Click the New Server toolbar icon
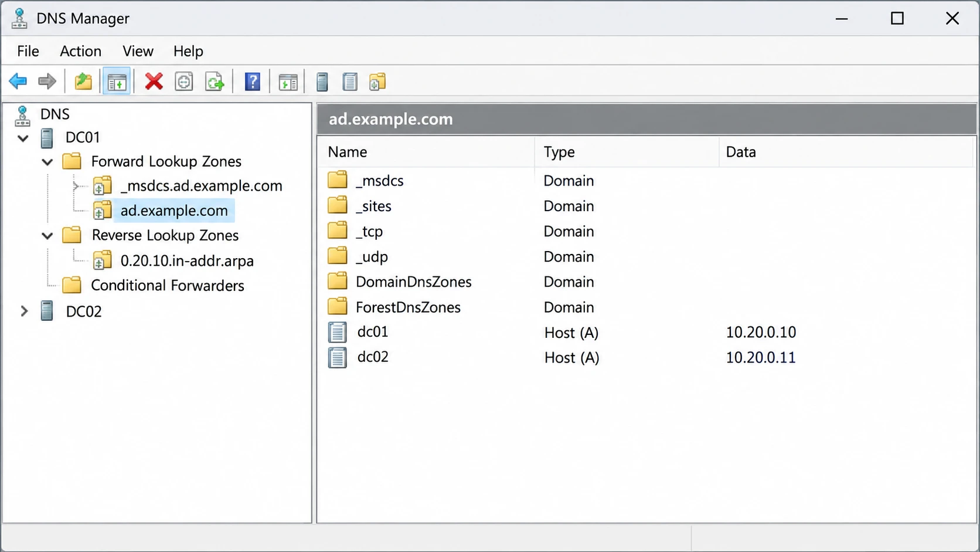The height and width of the screenshot is (552, 980). [322, 82]
